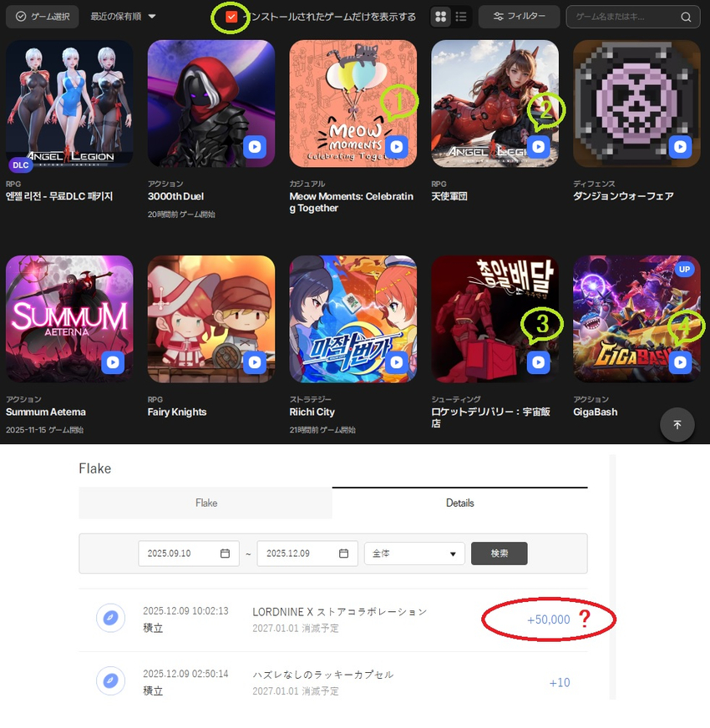
Task: Open the フィルター filter button
Action: [519, 17]
